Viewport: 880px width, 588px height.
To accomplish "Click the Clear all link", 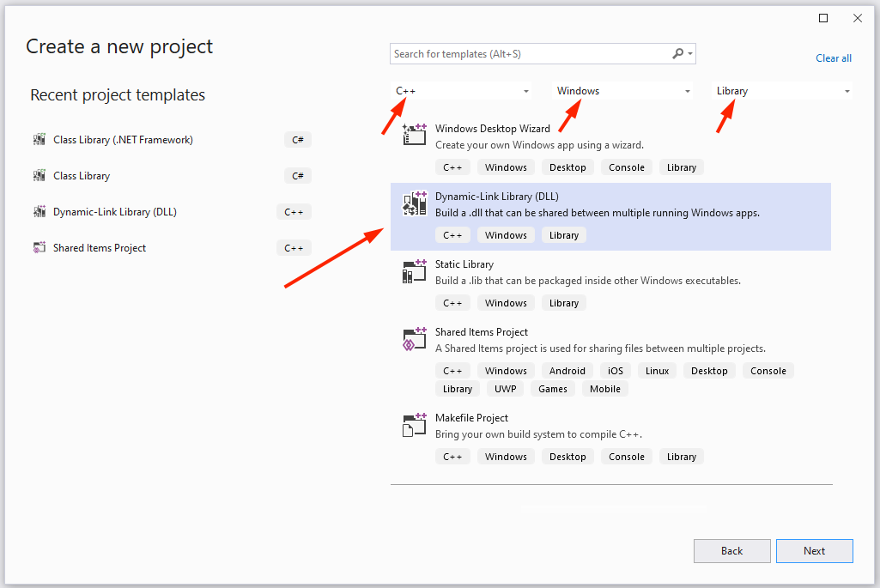I will coord(834,58).
